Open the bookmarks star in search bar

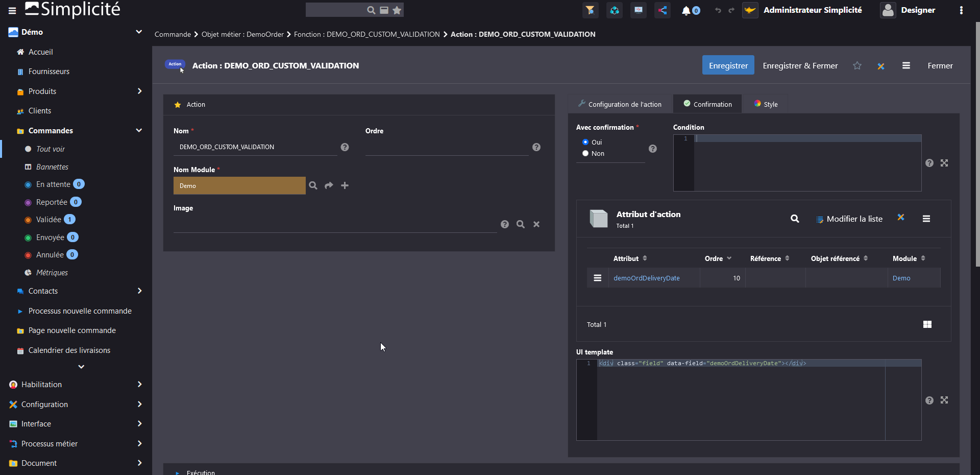[x=397, y=10]
